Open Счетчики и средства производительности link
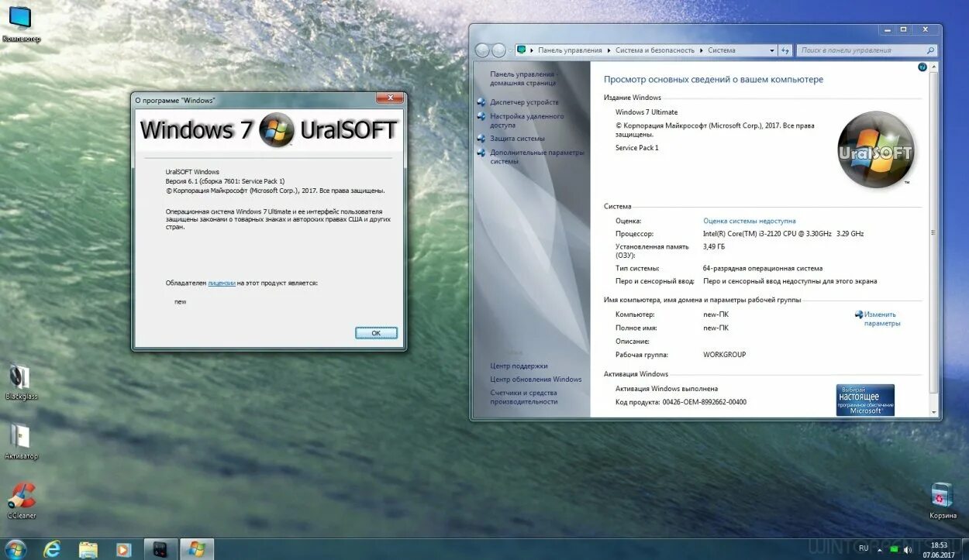Screen dimensions: 969x560 tap(524, 397)
